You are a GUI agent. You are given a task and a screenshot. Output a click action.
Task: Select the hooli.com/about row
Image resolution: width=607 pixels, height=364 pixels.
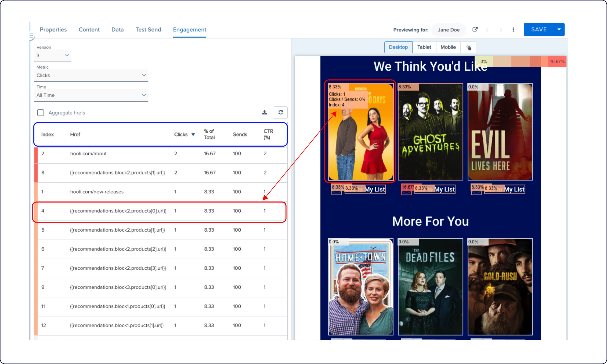pyautogui.click(x=161, y=154)
